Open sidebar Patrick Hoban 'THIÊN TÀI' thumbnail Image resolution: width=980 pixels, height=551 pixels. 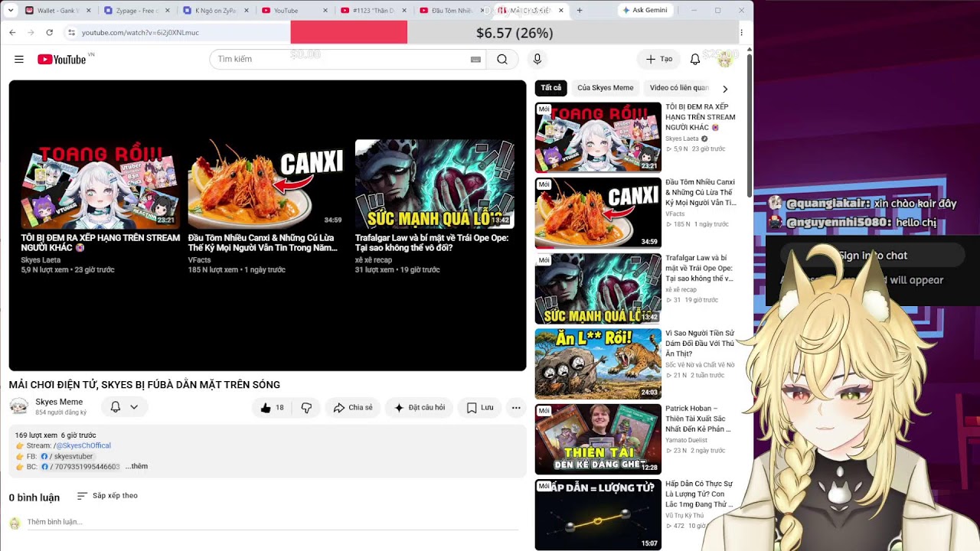coord(598,439)
